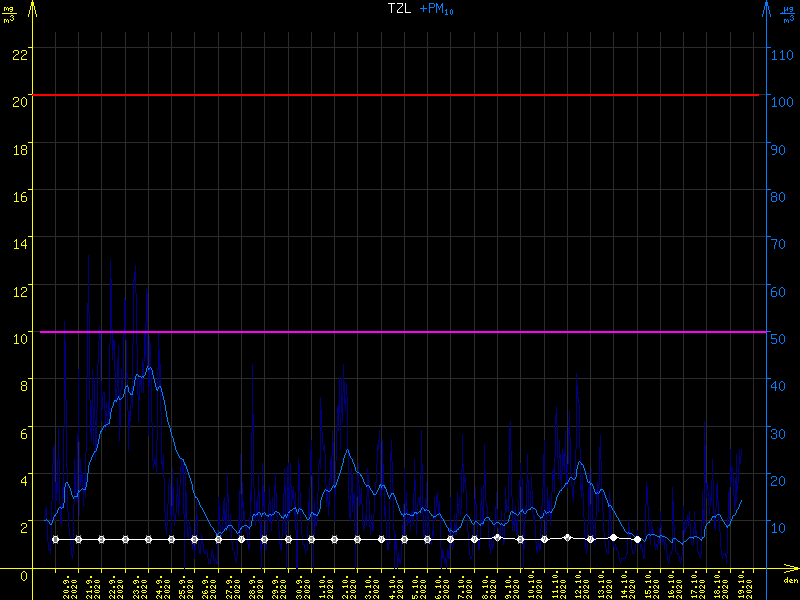Click the blue 110 right-axis tick label

[x=782, y=54]
